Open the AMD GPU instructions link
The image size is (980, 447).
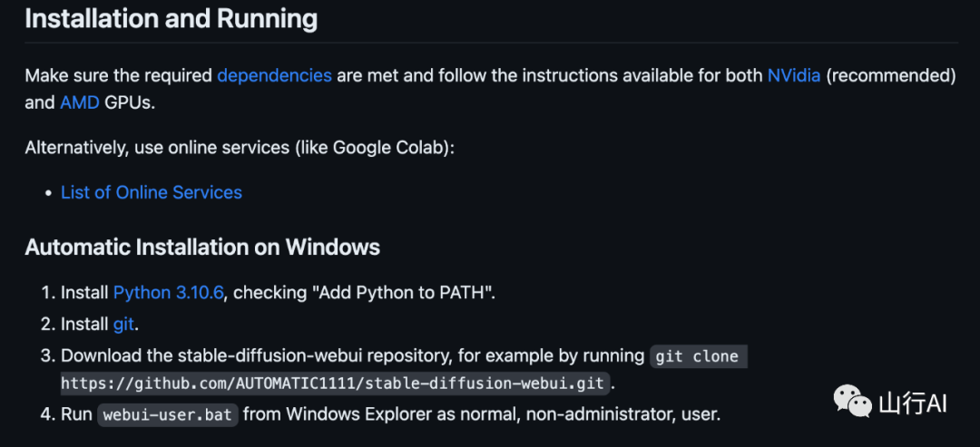click(80, 102)
